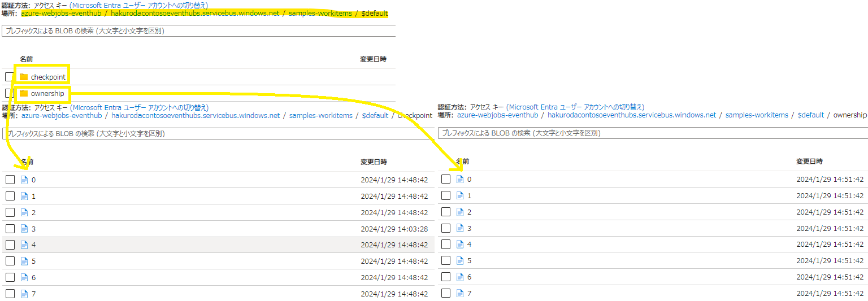Go to $default breadcrumb in ownership path

coord(810,115)
